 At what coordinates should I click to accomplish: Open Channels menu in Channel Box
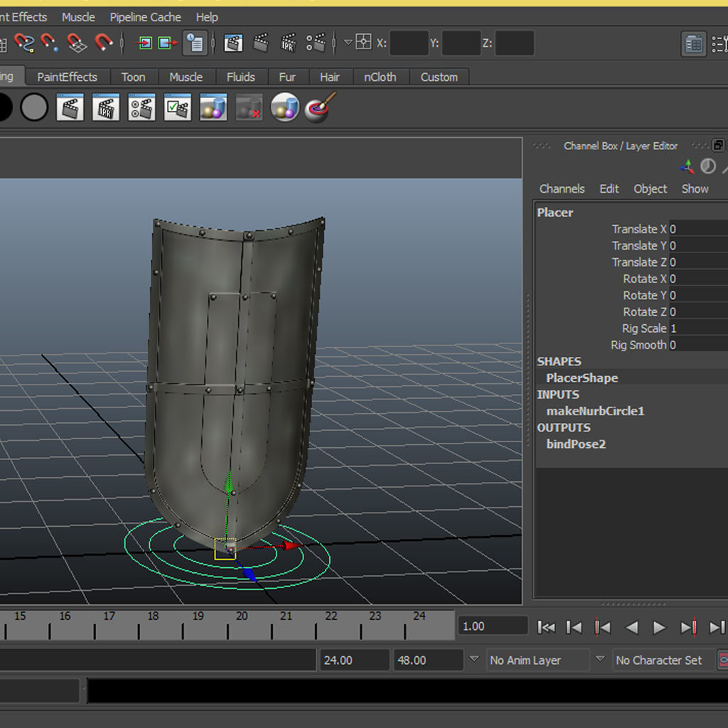pos(562,189)
